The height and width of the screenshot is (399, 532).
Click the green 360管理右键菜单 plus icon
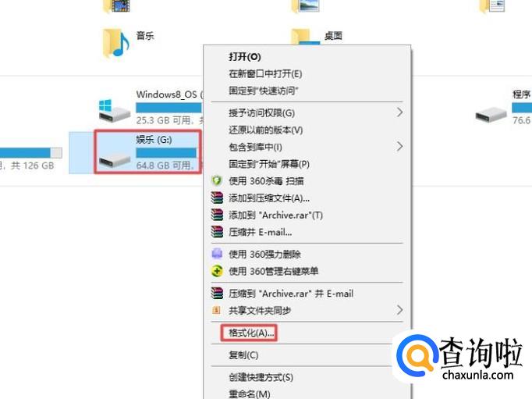coord(217,271)
